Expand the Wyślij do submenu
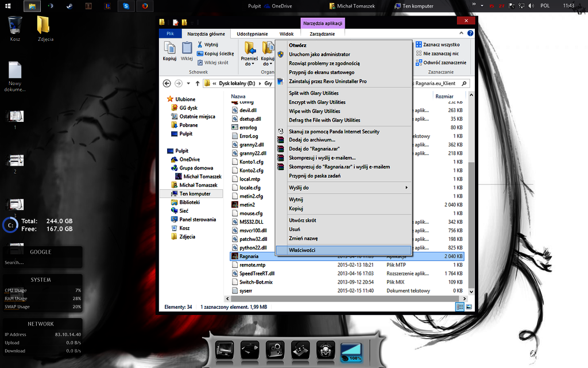The width and height of the screenshot is (588, 368). [343, 187]
